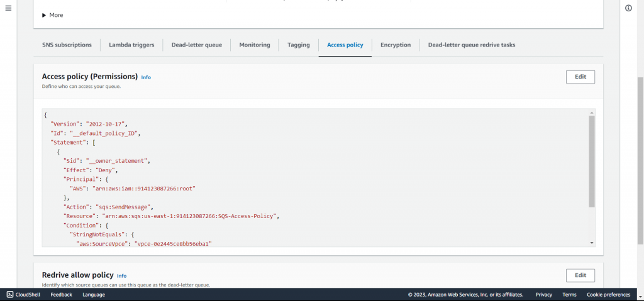Open CloudShell from the footer
Screen dimensions: 644x301
pos(24,294)
